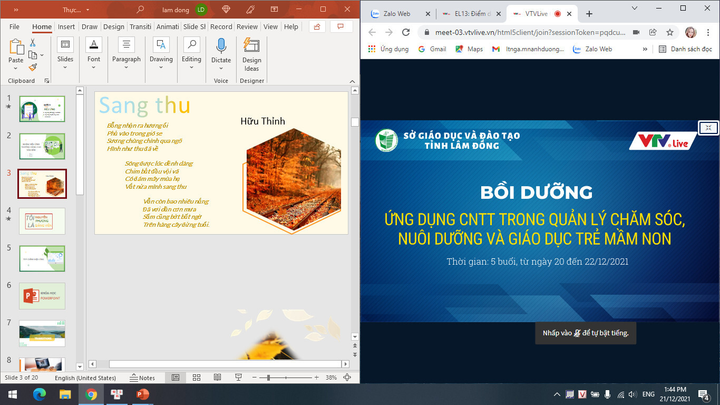
Task: Switch to the Zalo Web browser tab
Action: point(396,14)
